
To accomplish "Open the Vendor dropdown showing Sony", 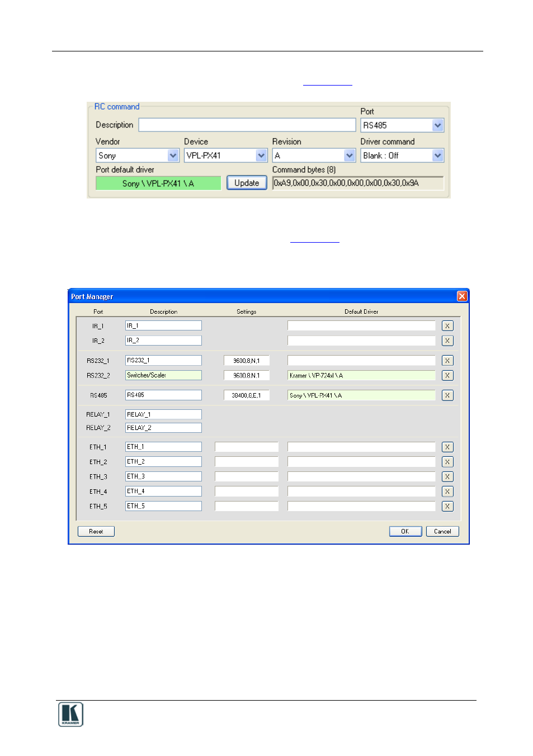I will point(173,155).
